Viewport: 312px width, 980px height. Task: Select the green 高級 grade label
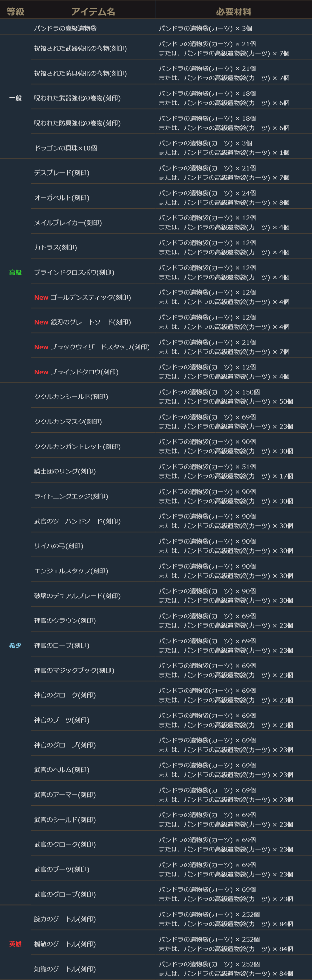coord(15,272)
